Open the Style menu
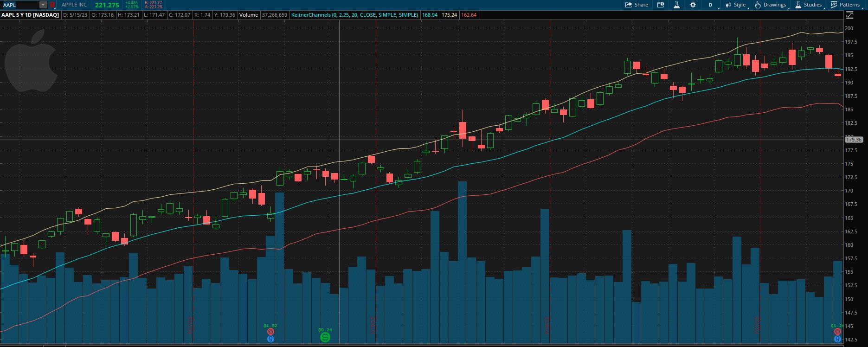Image resolution: width=868 pixels, height=347 pixels. pos(736,5)
